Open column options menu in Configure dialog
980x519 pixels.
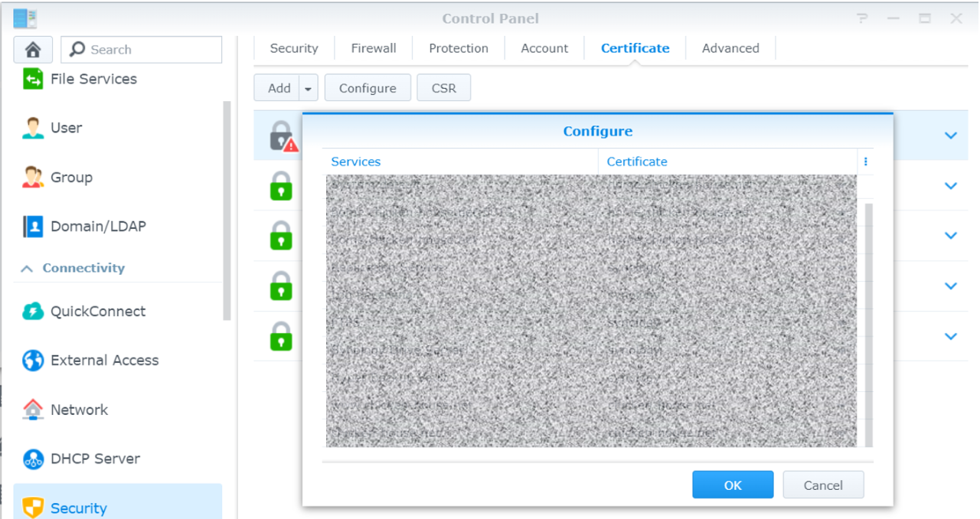(866, 162)
